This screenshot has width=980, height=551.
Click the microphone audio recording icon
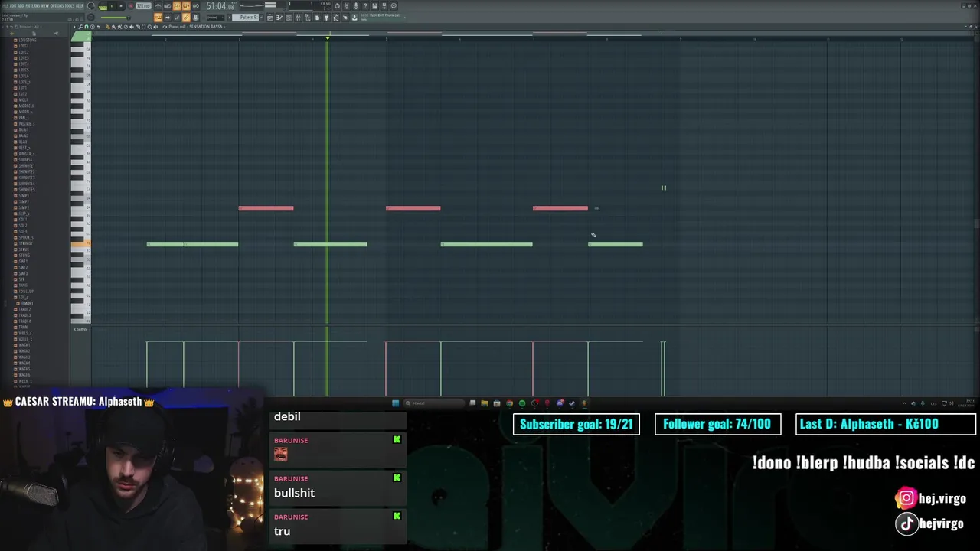click(x=356, y=6)
